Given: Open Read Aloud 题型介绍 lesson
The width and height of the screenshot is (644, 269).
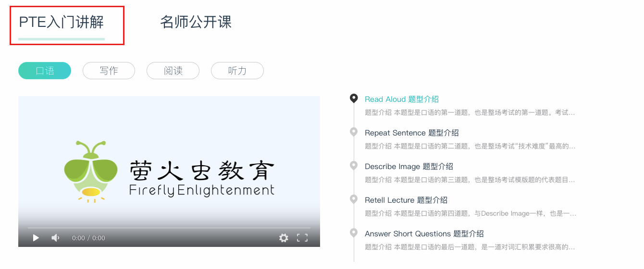Looking at the screenshot, I should coord(402,99).
